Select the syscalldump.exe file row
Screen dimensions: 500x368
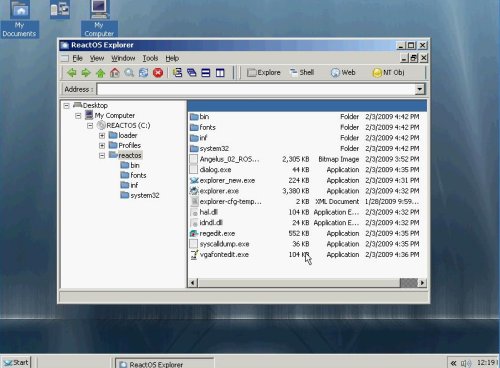coord(307,244)
